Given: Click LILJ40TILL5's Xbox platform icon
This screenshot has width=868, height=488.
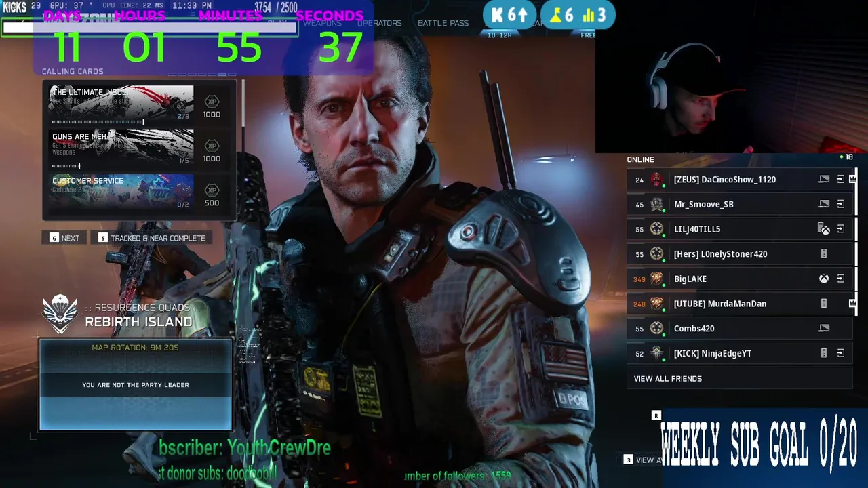Looking at the screenshot, I should (824, 229).
